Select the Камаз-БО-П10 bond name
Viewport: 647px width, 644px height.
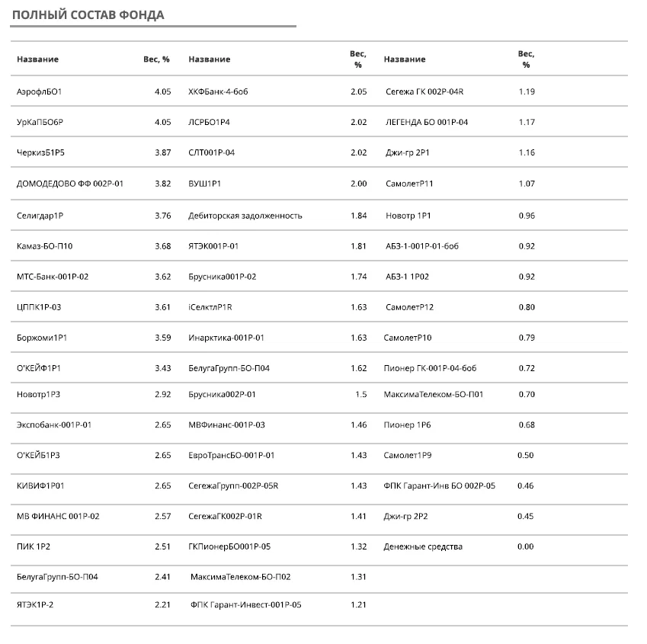pyautogui.click(x=45, y=245)
